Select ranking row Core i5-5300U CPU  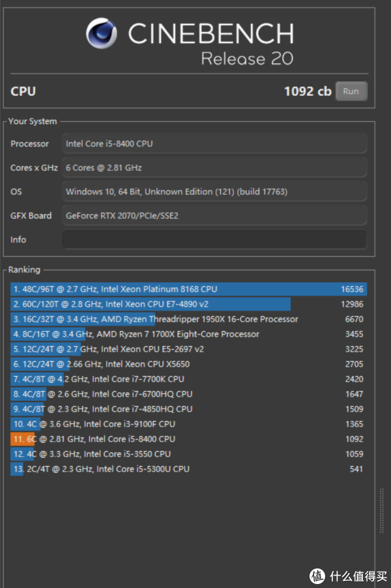click(188, 469)
